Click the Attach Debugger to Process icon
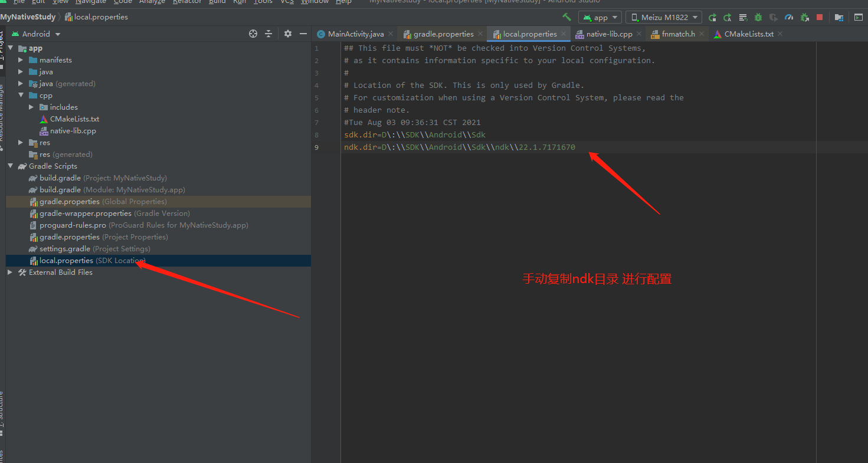The width and height of the screenshot is (868, 463). (804, 17)
